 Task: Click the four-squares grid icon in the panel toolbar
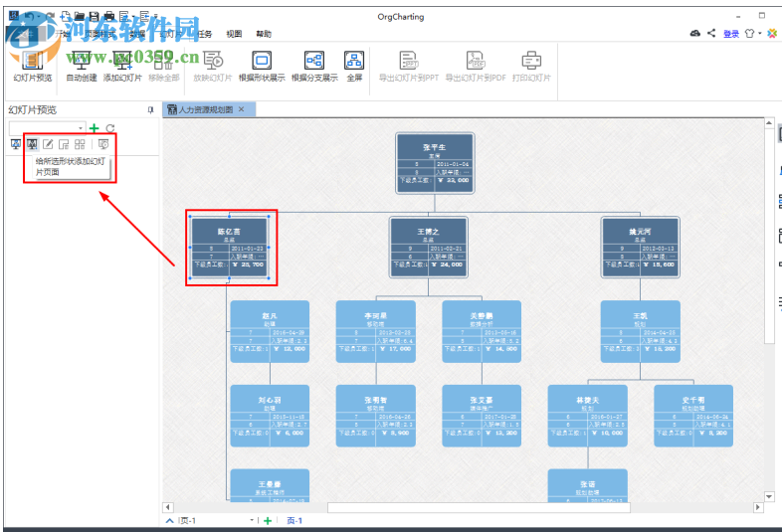pos(80,144)
